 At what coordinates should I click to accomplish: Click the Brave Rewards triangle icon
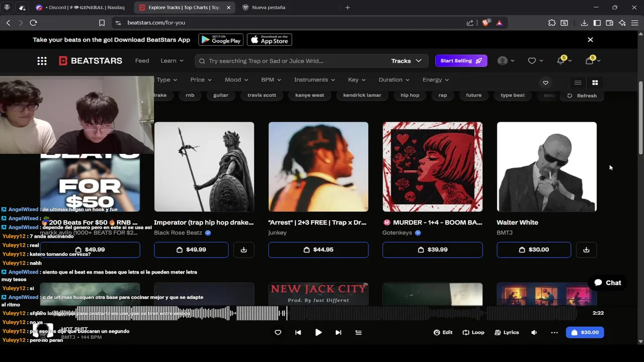point(499,23)
